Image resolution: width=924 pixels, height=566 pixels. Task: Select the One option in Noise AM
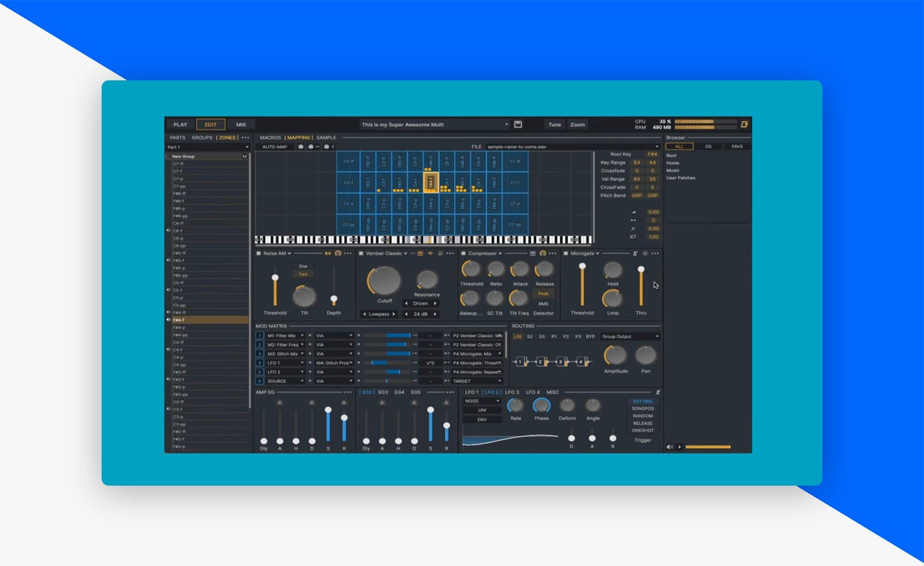pos(303,266)
